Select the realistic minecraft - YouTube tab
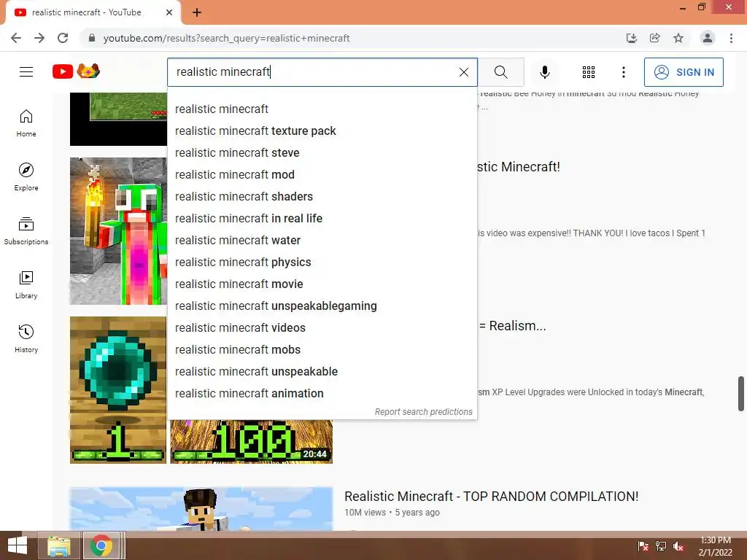This screenshot has height=560, width=747. [93, 13]
